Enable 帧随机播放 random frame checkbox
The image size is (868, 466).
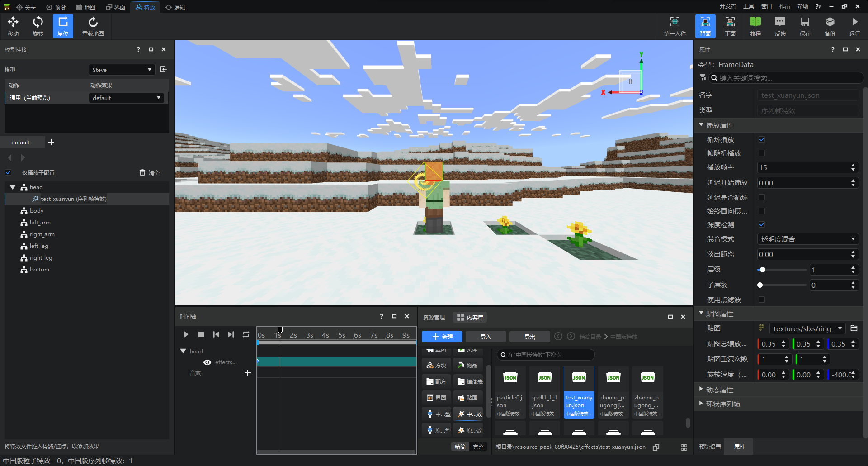point(762,153)
